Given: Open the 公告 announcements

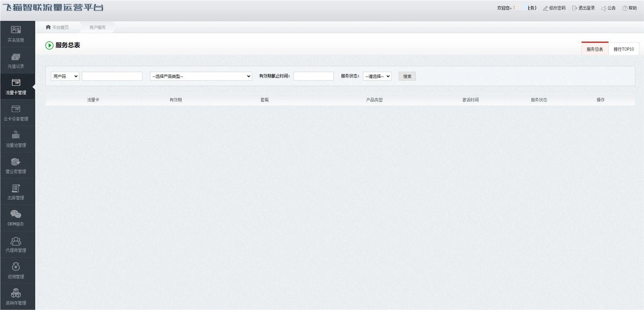Looking at the screenshot, I should [609, 8].
